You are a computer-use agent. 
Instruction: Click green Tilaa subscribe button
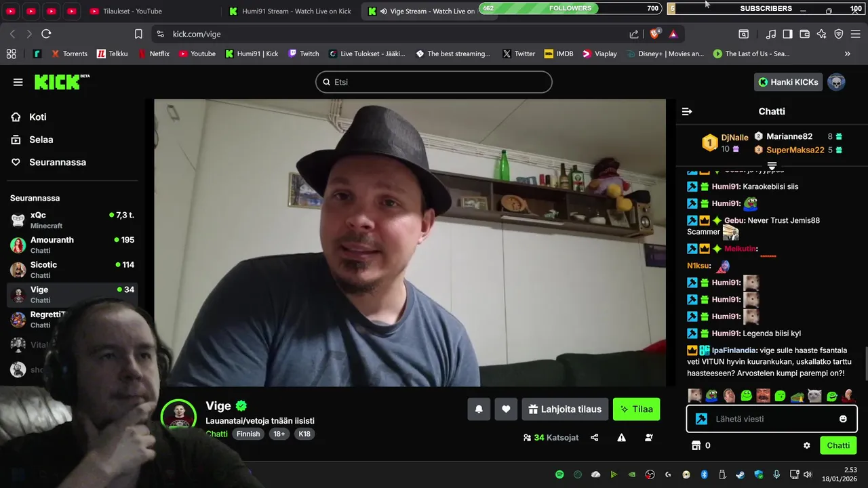pyautogui.click(x=636, y=409)
